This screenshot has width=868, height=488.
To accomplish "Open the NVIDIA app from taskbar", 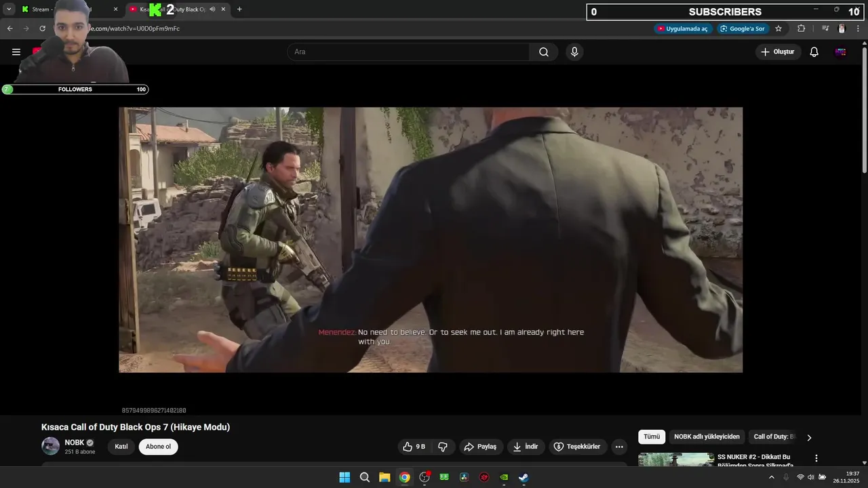I will (504, 477).
